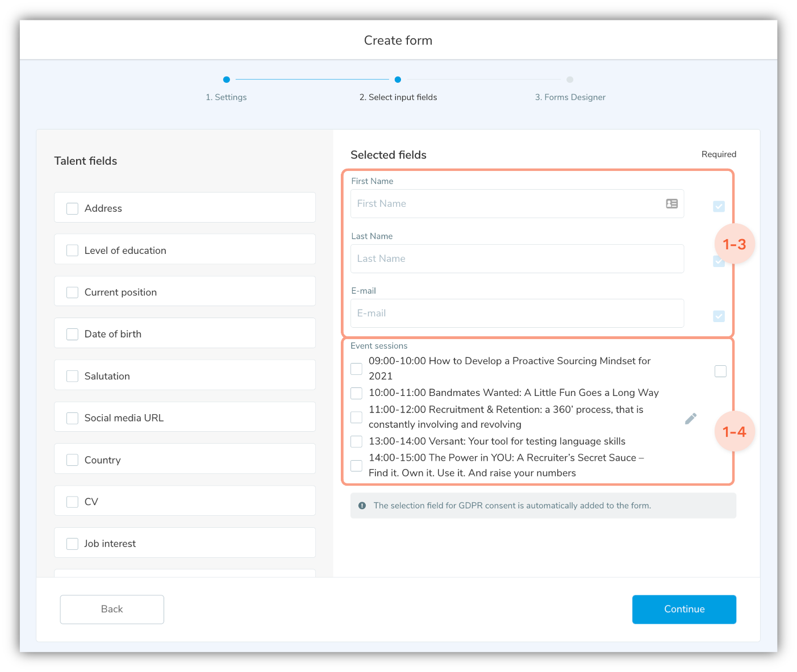Select the Date of birth field checkbox
The image size is (797, 672).
point(73,334)
